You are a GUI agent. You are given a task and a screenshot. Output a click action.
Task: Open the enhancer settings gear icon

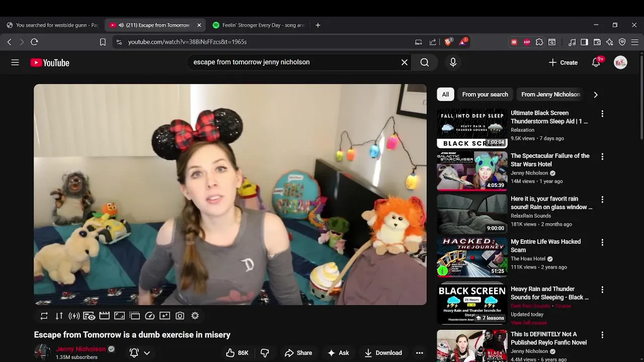coord(195,316)
